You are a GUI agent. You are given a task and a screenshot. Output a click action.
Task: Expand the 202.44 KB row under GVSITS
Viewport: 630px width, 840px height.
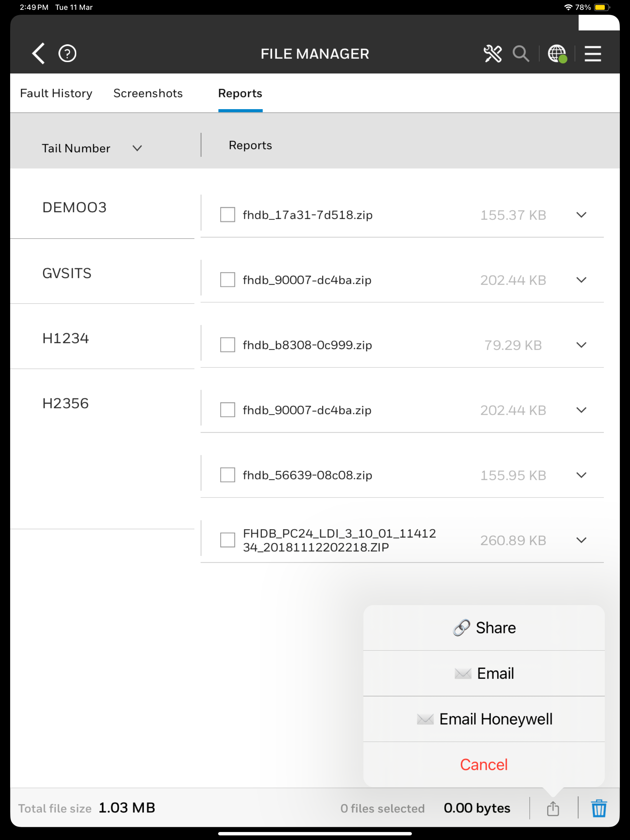coord(581,280)
